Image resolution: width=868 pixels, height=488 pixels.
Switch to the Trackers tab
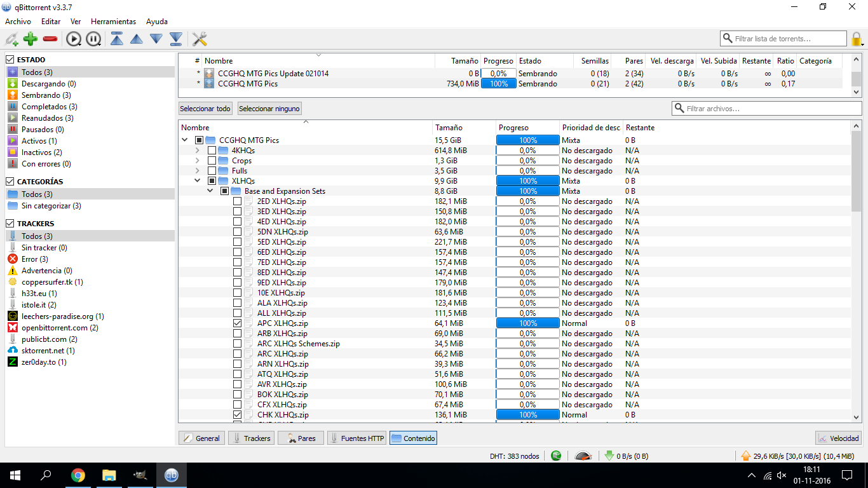point(252,438)
